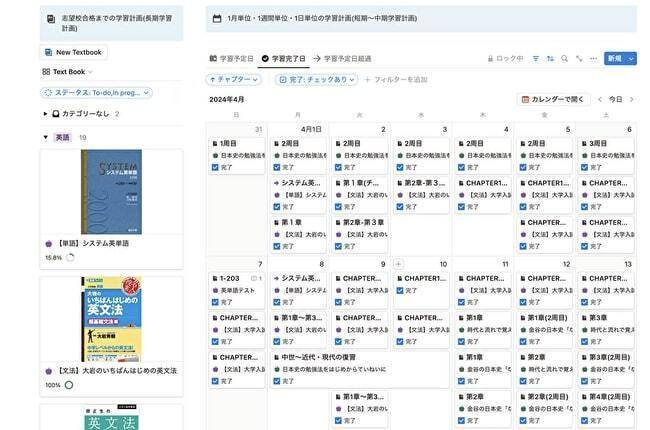Open the チャプター sort dropdown
The width and height of the screenshot is (650, 430).
tap(234, 79)
